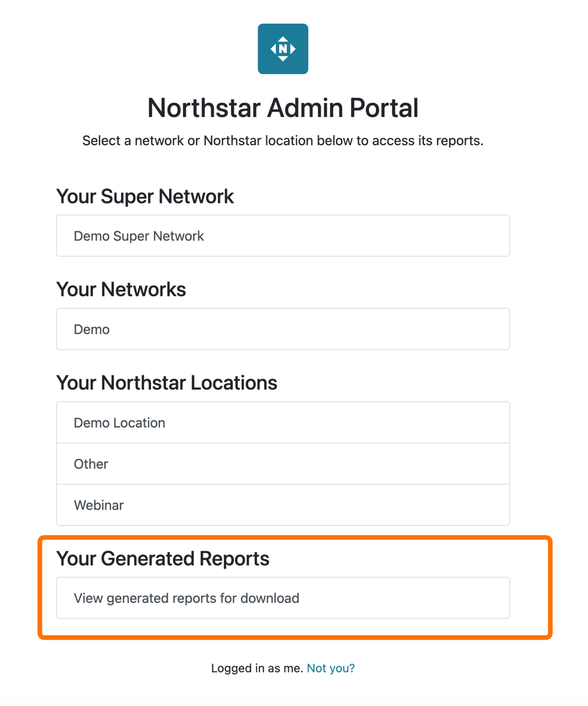The width and height of the screenshot is (588, 706).
Task: Open the highlighted generated reports section
Action: (282, 598)
